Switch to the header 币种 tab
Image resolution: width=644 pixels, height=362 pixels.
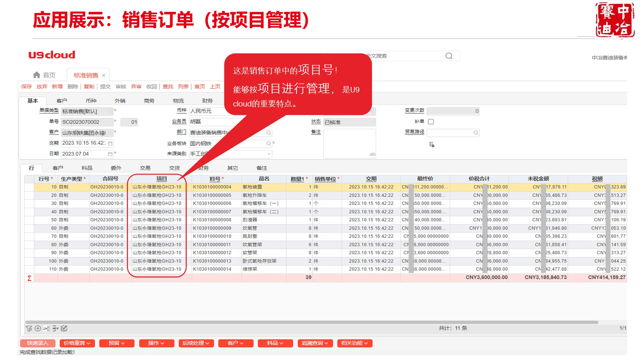coord(91,101)
